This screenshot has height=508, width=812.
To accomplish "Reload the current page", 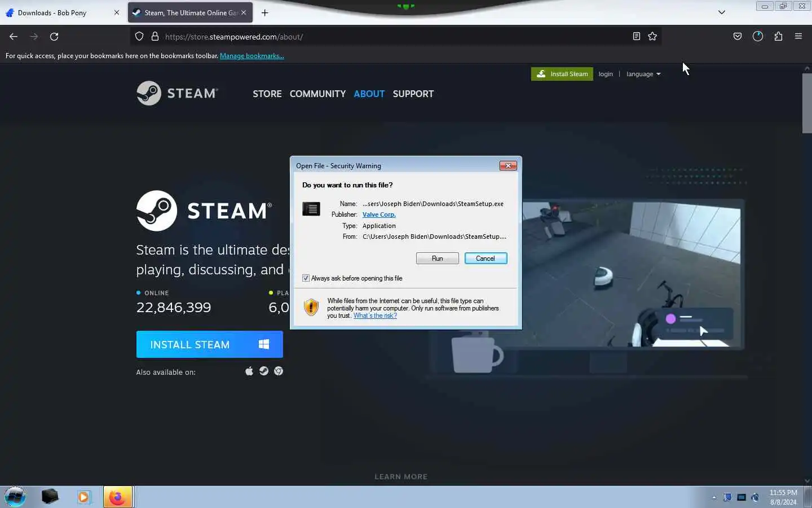I will pyautogui.click(x=54, y=37).
